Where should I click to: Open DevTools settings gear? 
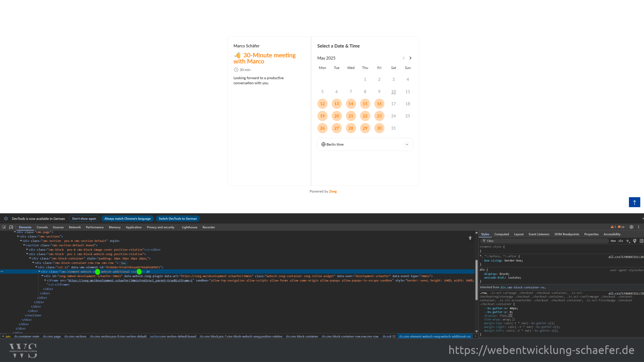coord(631,227)
